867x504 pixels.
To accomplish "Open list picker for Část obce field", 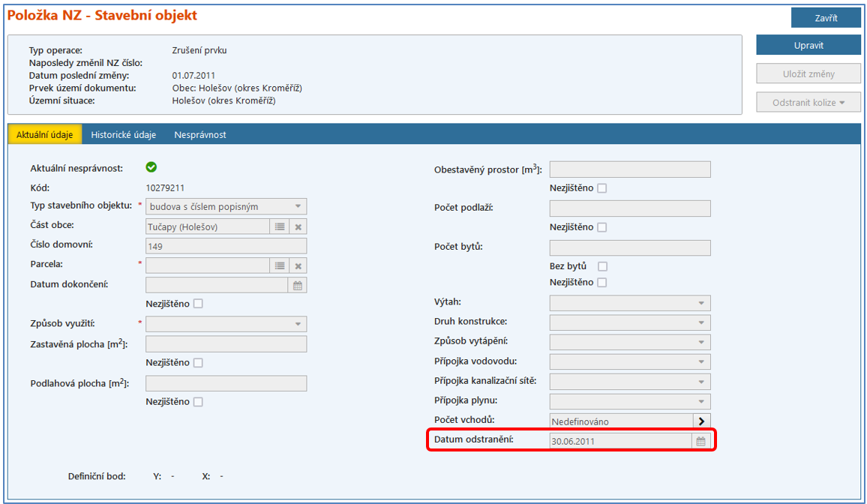I will [x=279, y=226].
